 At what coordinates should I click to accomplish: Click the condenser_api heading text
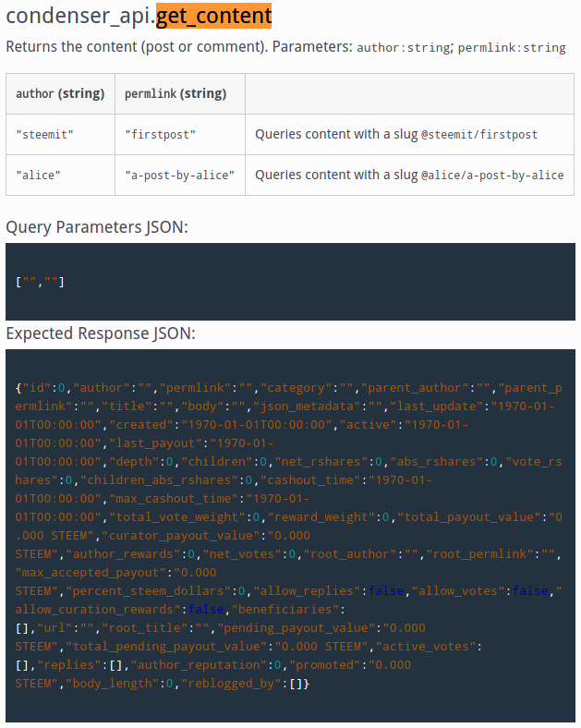78,16
